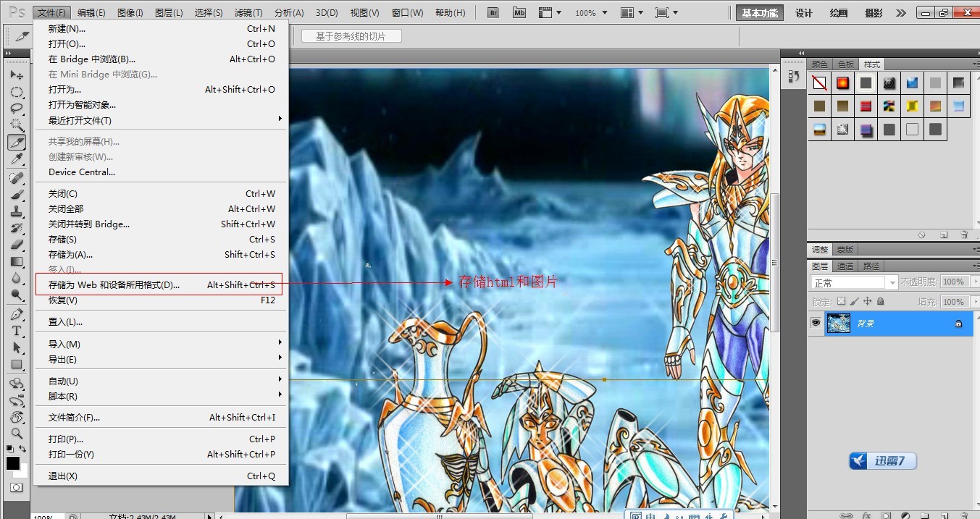Select the 3D Rotate tool
The height and width of the screenshot is (519, 980).
tap(17, 384)
